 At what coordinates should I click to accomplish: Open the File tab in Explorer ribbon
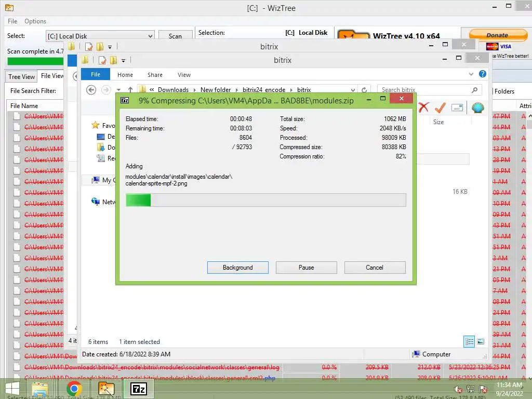point(96,74)
